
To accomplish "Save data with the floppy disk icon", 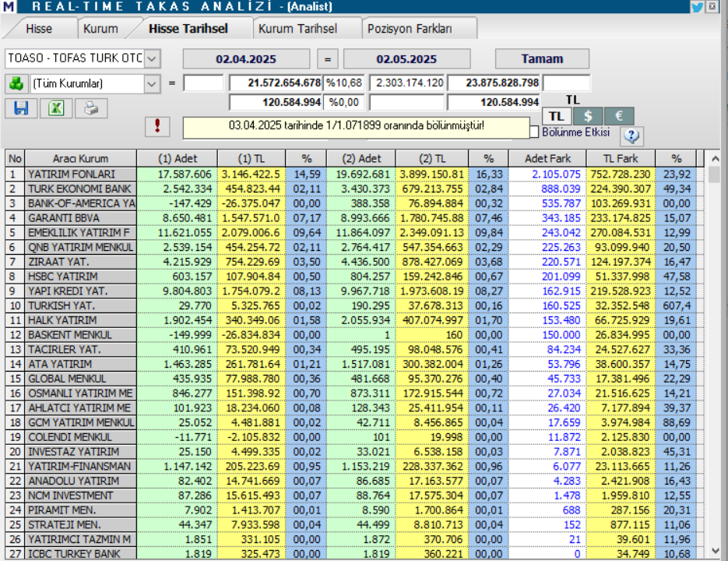I will coord(21,108).
